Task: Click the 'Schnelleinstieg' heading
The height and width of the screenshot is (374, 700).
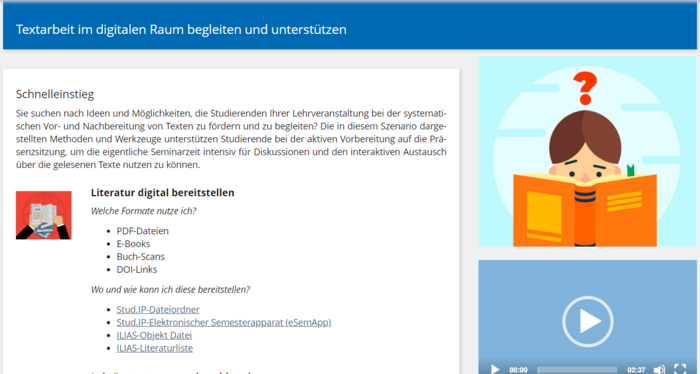Action: [55, 94]
